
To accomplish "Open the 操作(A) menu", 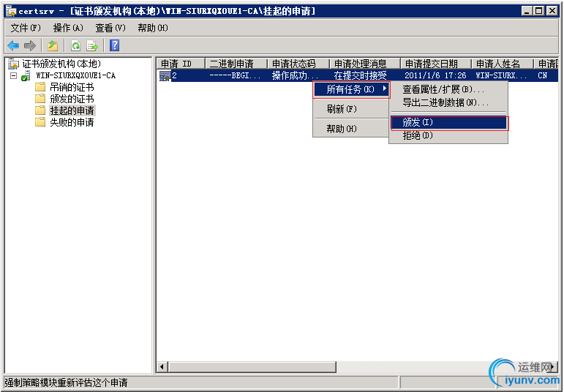I will pyautogui.click(x=68, y=28).
